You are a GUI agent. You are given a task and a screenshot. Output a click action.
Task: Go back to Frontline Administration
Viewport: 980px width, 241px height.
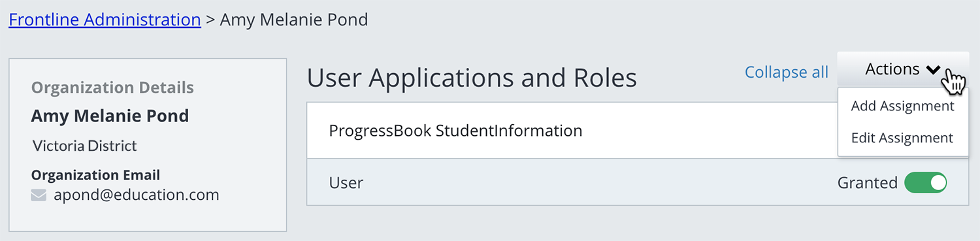coord(105,20)
